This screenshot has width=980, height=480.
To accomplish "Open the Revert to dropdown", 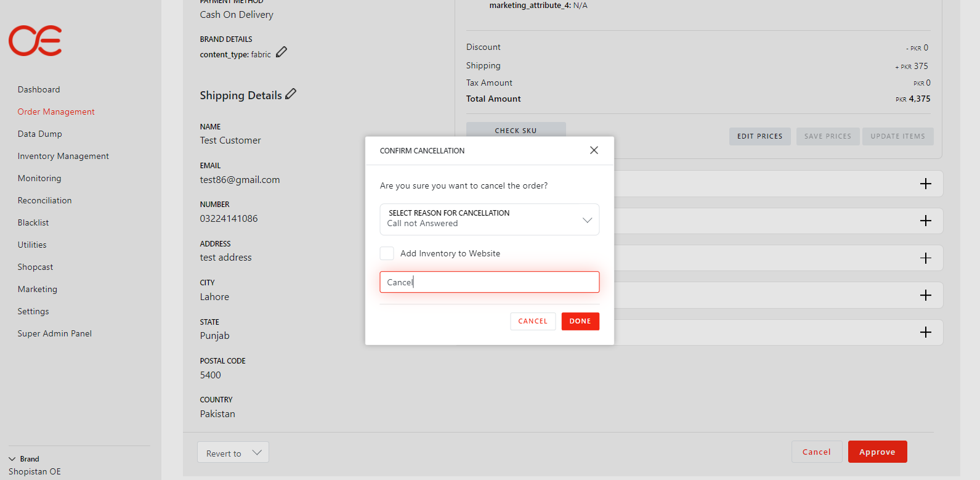I will tap(233, 453).
